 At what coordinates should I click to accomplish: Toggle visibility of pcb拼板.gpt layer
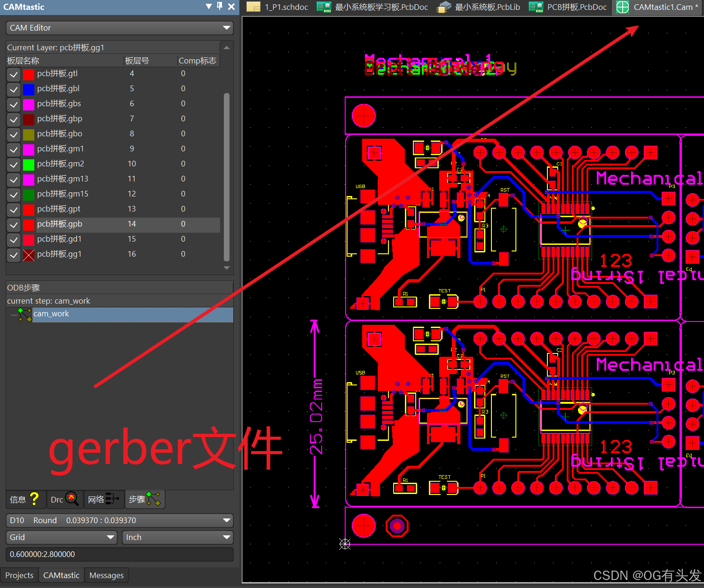(x=14, y=209)
